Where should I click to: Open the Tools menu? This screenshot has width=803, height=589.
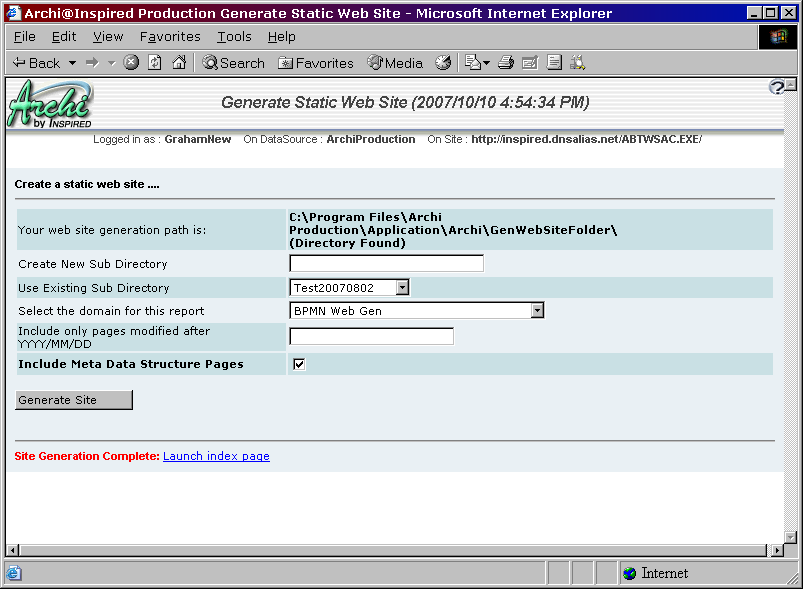point(234,36)
